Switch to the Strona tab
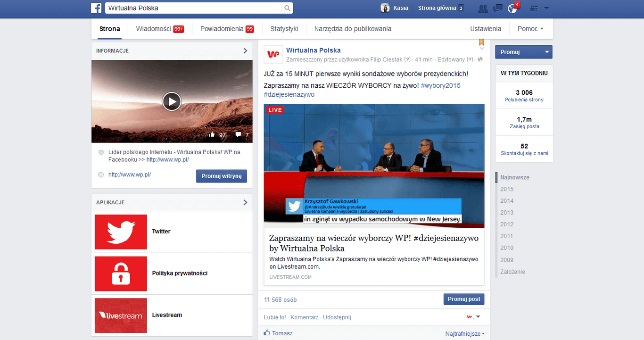Screen dimensions: 644x340 (x=110, y=29)
